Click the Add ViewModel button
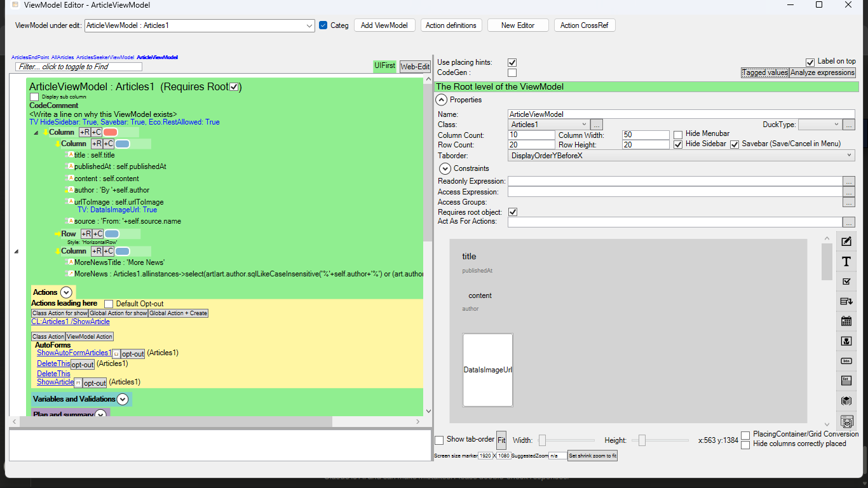868x488 pixels. [384, 25]
